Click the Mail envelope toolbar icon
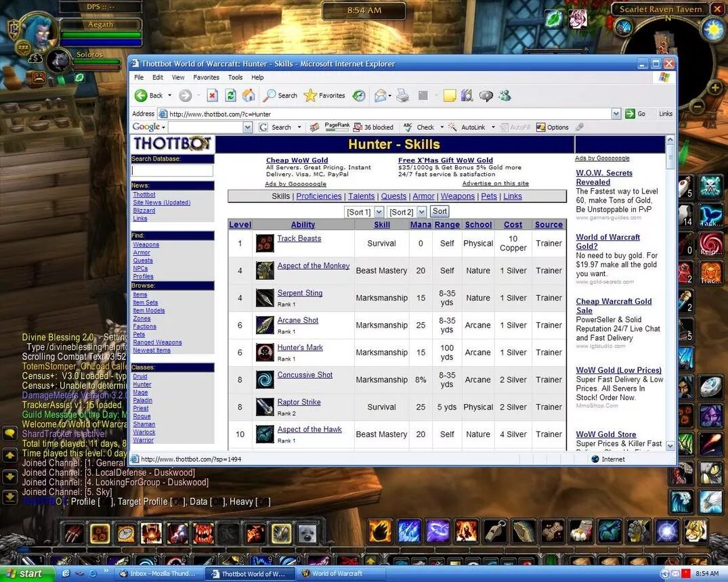 (380, 95)
